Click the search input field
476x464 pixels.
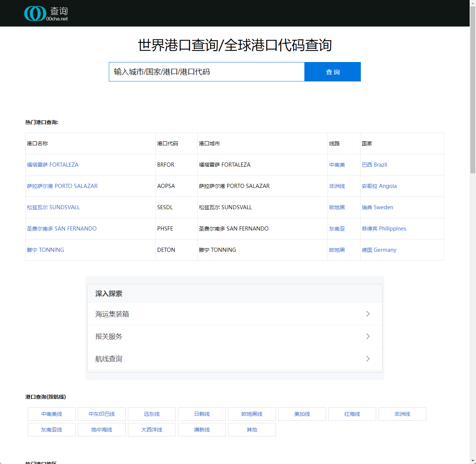pos(206,72)
